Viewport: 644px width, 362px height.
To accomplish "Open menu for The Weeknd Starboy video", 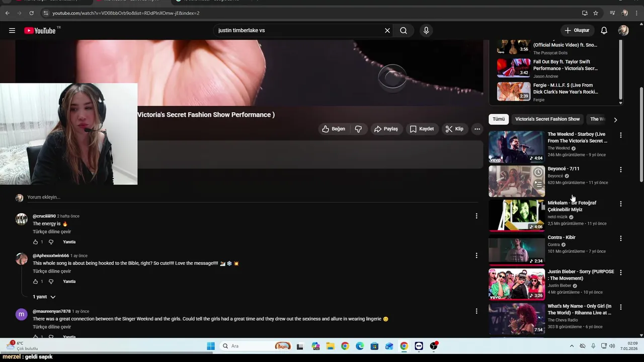I will [x=620, y=135].
